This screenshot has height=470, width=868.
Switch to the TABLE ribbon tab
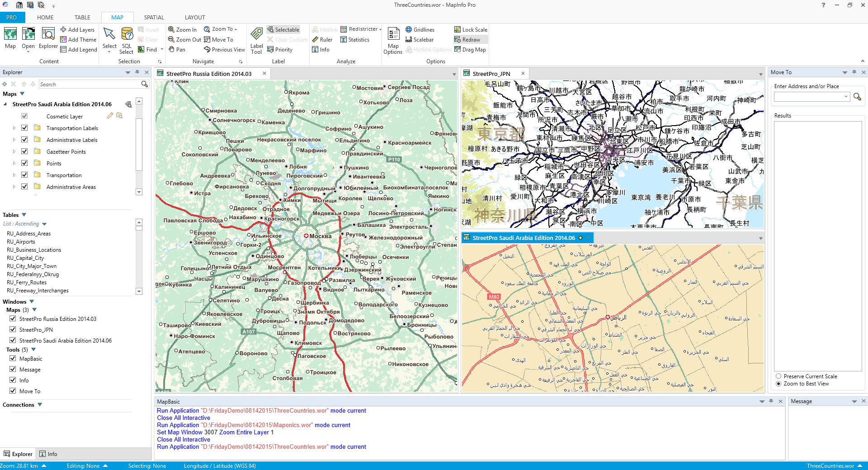point(82,18)
